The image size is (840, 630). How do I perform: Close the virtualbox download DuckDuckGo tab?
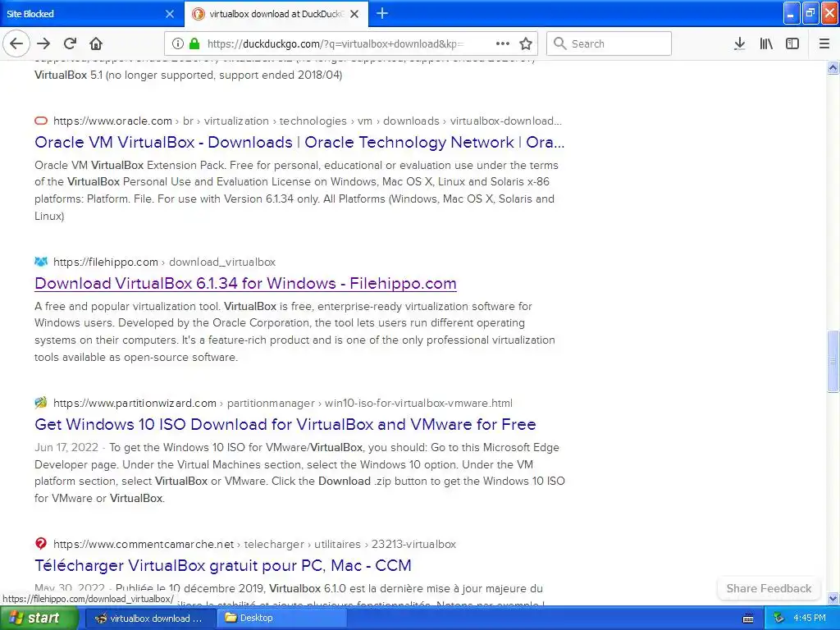coord(354,14)
